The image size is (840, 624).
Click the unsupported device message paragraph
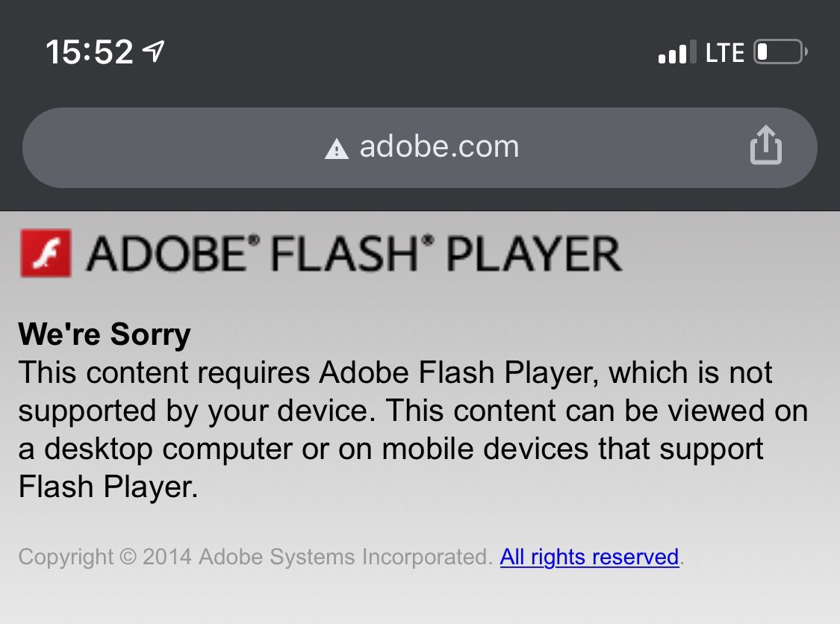click(x=413, y=430)
